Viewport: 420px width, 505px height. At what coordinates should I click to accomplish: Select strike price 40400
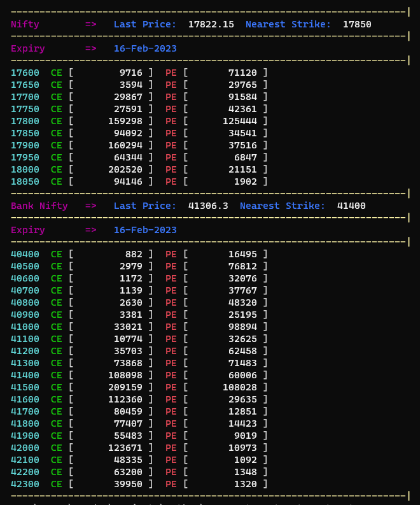click(x=25, y=255)
